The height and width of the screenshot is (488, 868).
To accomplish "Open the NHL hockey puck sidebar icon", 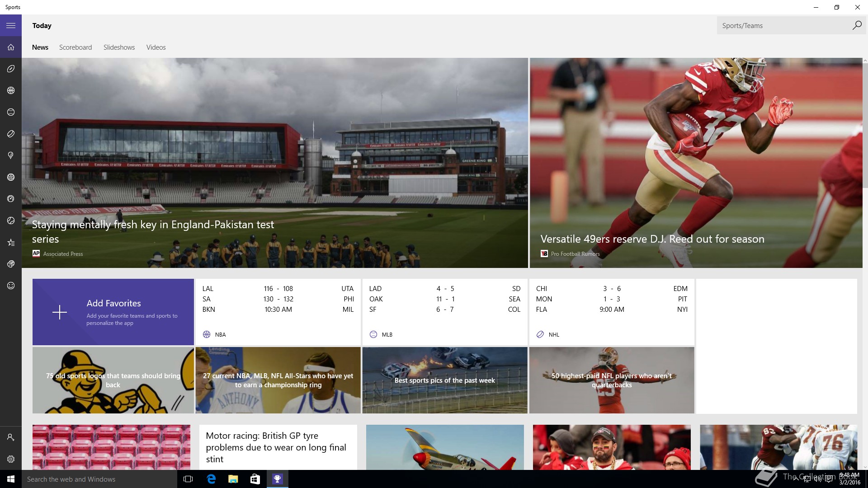I will coord(11,134).
